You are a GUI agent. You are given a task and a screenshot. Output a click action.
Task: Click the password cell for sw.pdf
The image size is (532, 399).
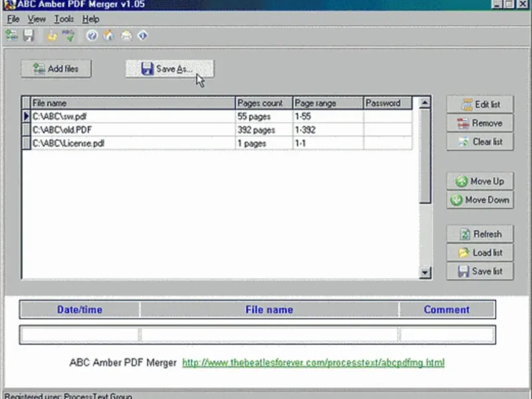tap(388, 116)
